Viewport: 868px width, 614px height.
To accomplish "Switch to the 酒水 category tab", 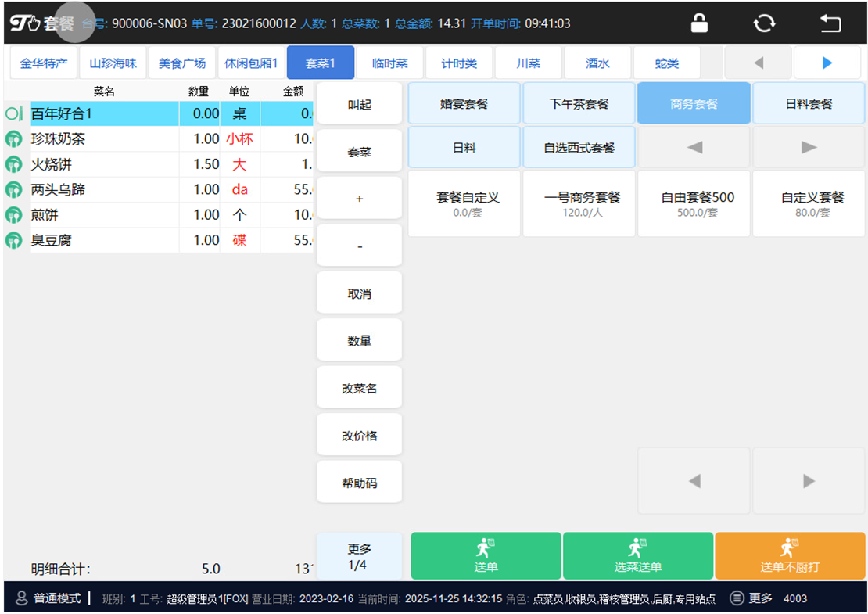I will click(597, 63).
